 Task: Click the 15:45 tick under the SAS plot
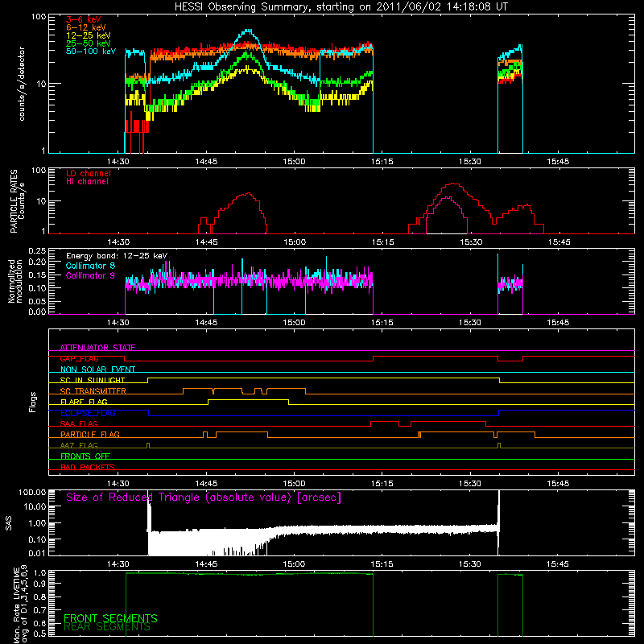click(x=558, y=564)
